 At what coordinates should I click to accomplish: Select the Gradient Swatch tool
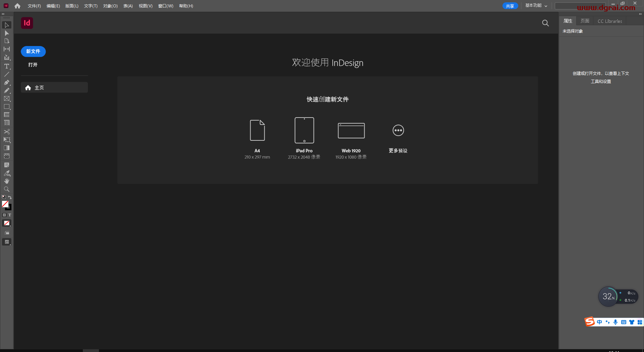click(x=7, y=148)
